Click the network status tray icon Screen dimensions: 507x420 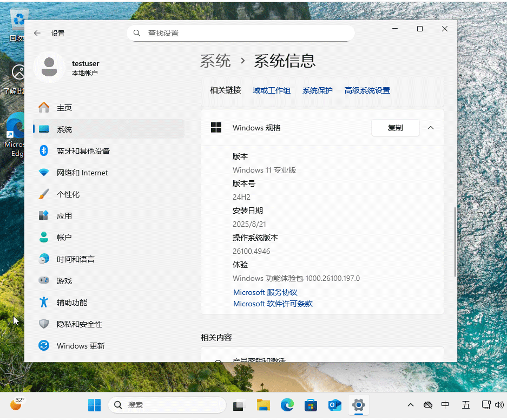pyautogui.click(x=486, y=405)
